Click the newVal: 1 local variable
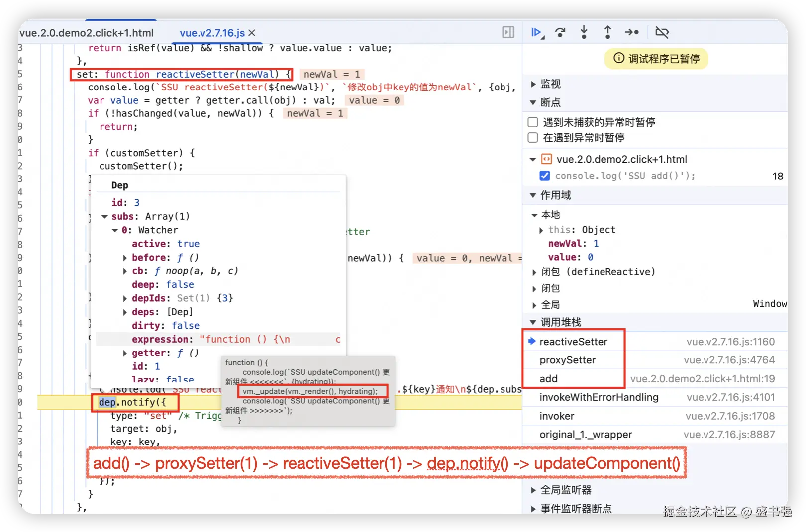Viewport: 806px width, 532px height. pos(573,244)
